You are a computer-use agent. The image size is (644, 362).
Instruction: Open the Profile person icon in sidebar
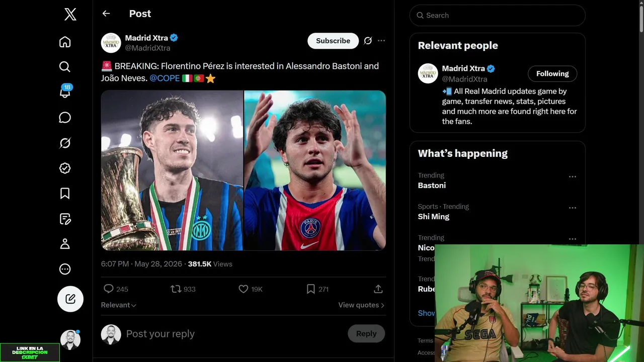65,244
